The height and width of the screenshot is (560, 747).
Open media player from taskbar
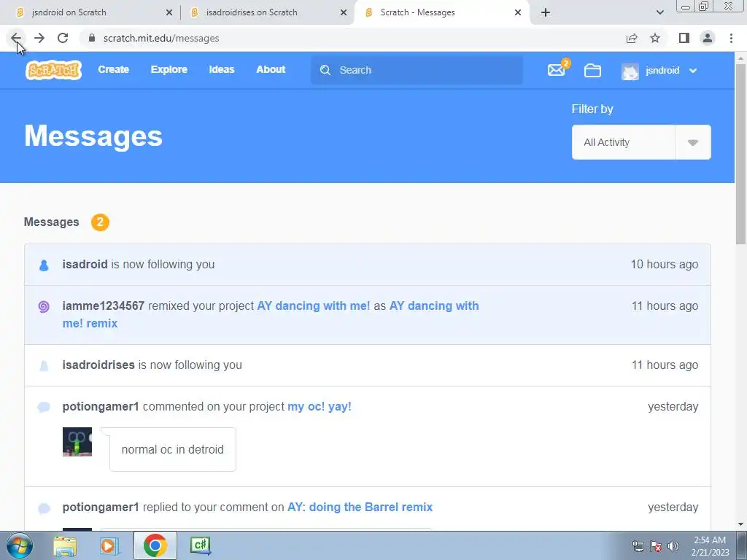(109, 545)
